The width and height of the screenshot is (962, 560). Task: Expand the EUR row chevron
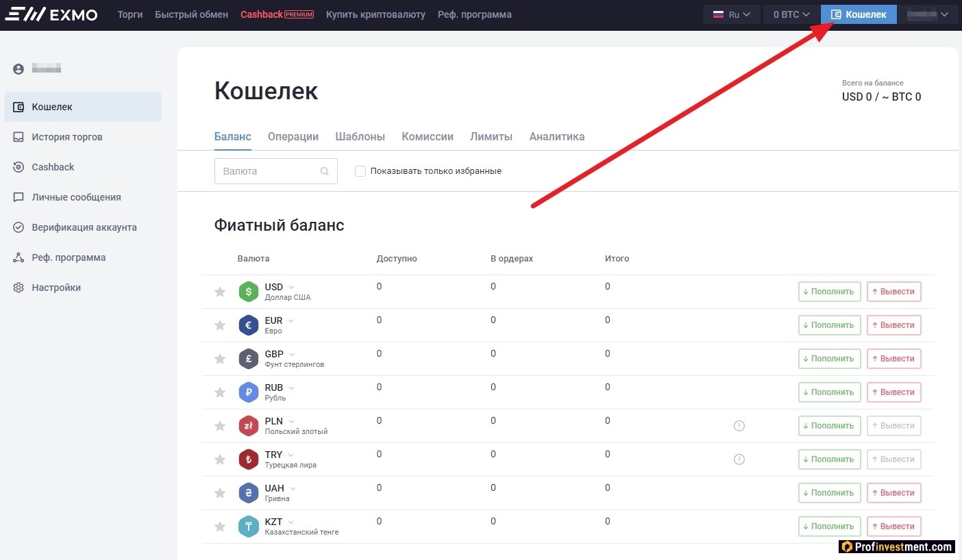pyautogui.click(x=291, y=320)
